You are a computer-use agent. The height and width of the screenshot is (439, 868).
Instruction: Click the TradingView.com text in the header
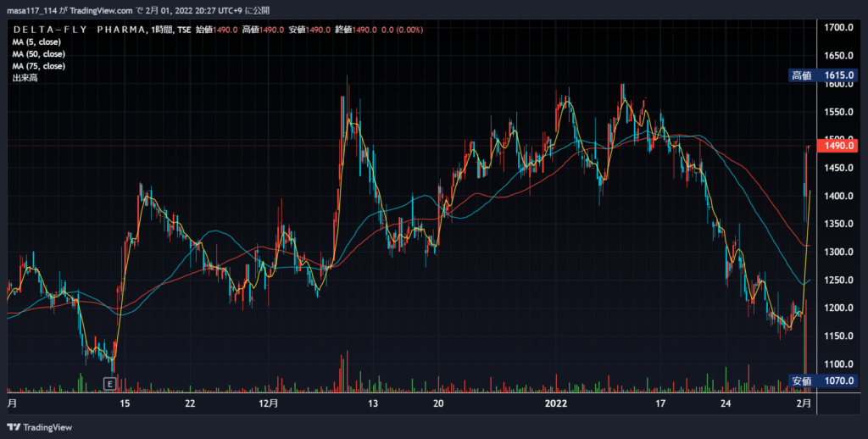(x=102, y=10)
